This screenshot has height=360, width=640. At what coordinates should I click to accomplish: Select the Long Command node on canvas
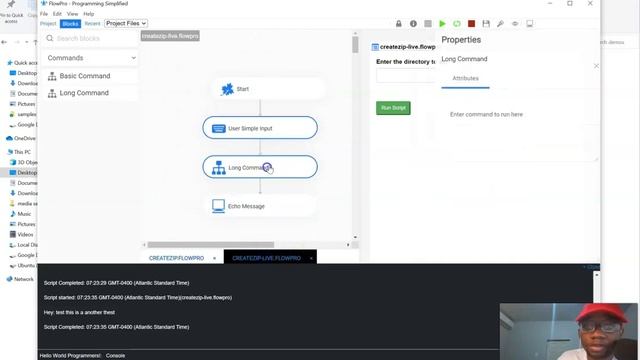click(260, 167)
